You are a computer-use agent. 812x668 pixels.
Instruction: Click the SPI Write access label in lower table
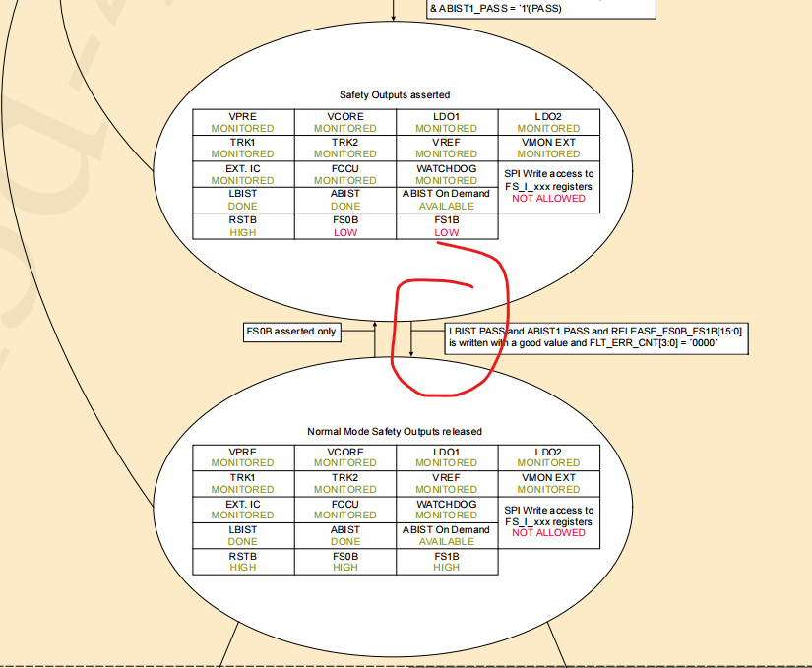547,510
